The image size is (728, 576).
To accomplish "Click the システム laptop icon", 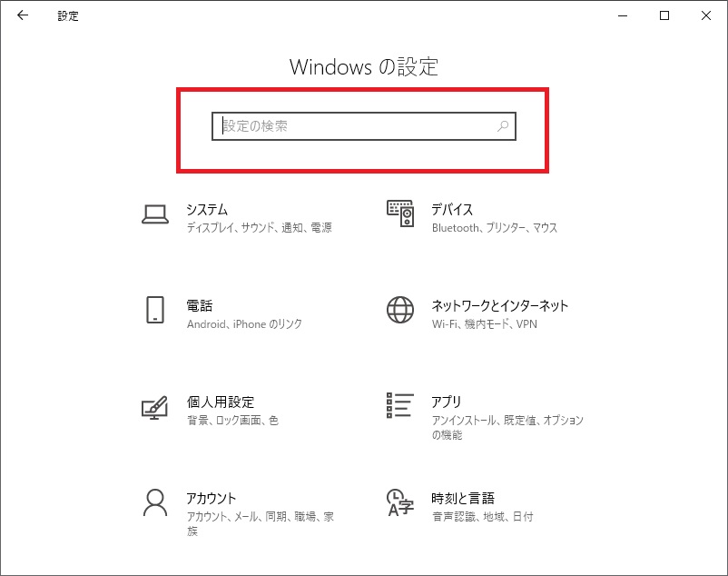I will click(155, 215).
